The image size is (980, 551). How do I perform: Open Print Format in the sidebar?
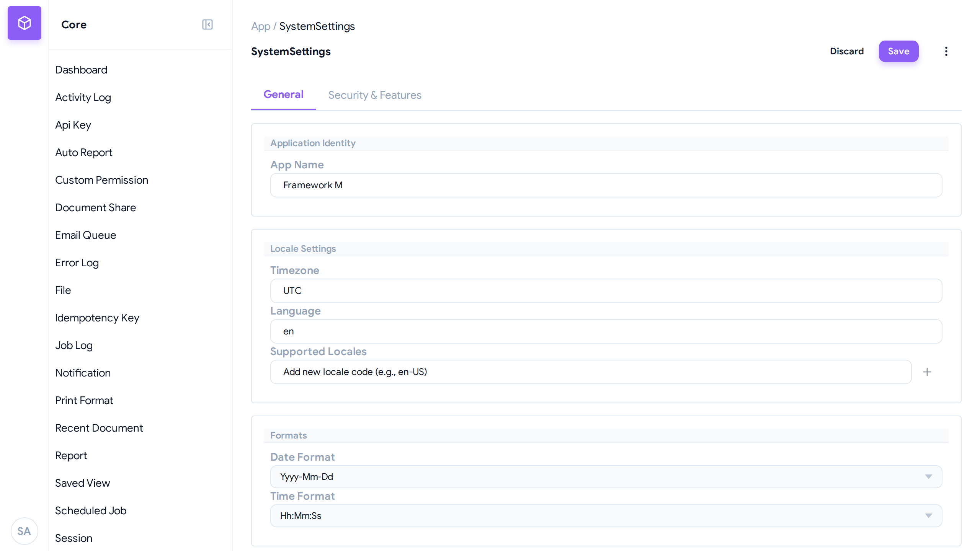pos(84,400)
